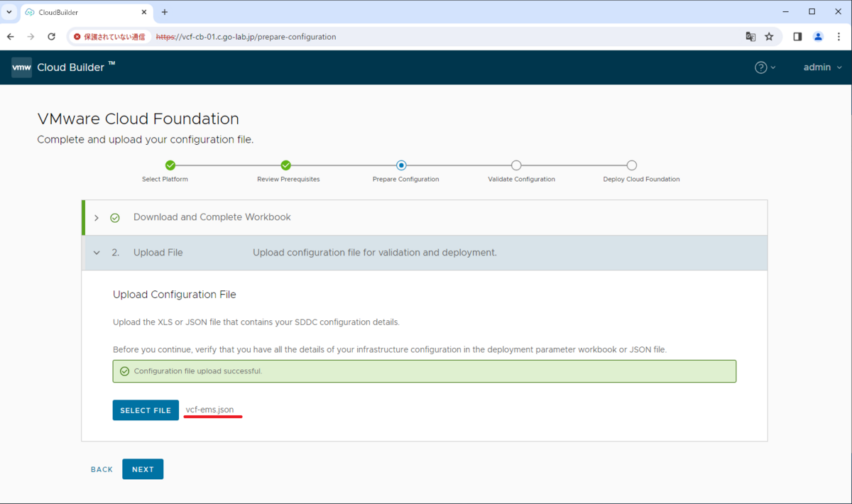Click the Review Prerequisites step label

pyautogui.click(x=288, y=180)
